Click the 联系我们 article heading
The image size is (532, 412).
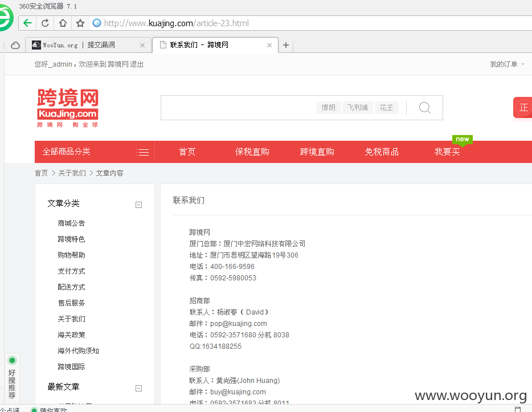(189, 200)
